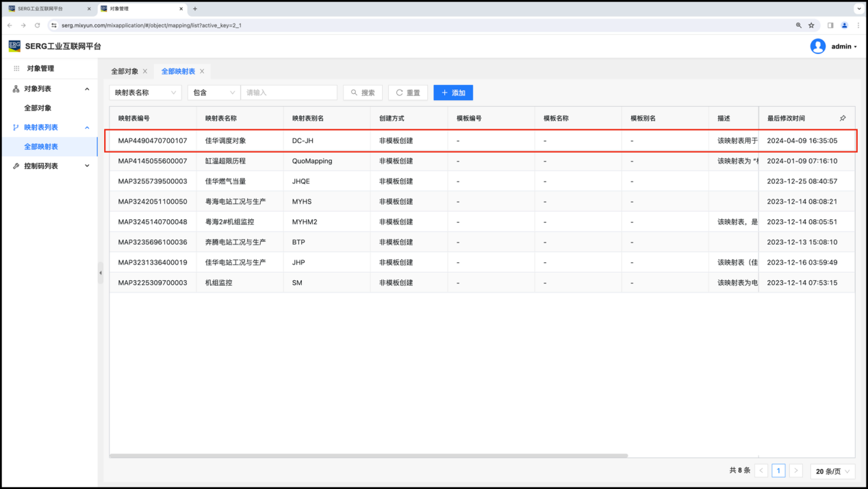Close the 全部映射表 tab with its X icon
Screen dimensions: 868x489
click(202, 71)
